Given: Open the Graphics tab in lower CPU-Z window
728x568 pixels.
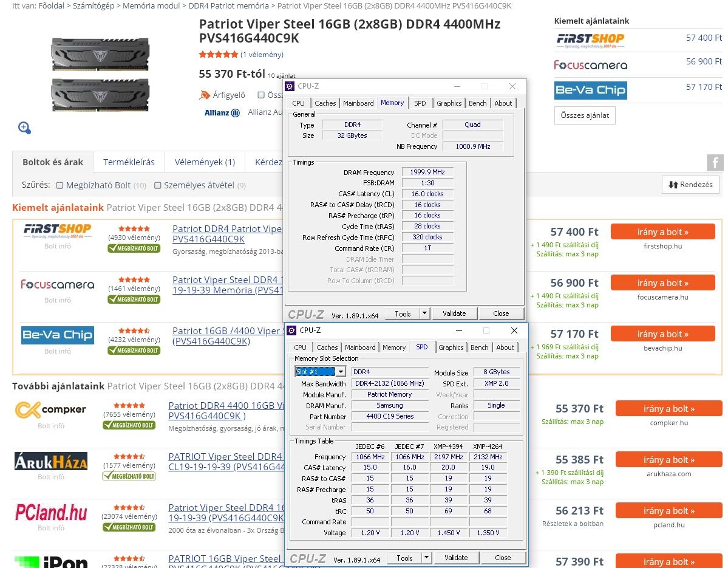Looking at the screenshot, I should (451, 347).
